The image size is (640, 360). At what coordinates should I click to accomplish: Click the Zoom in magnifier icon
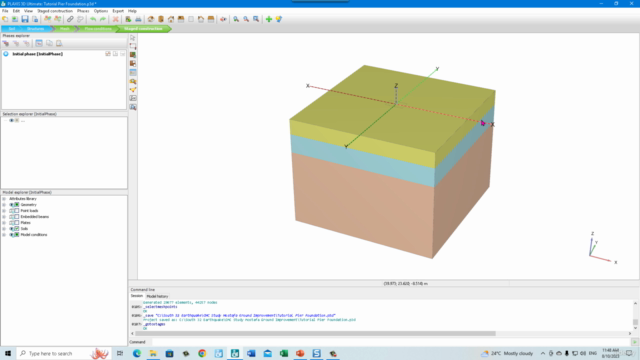click(236, 19)
